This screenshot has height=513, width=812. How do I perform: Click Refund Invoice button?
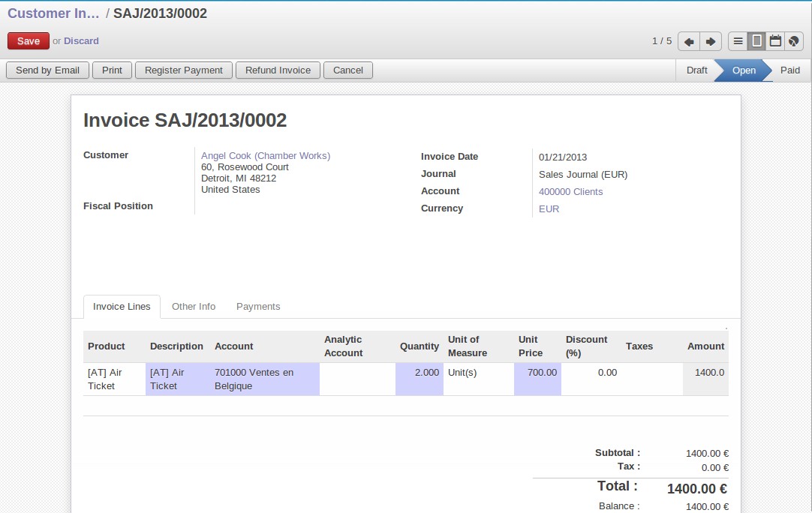coord(278,70)
